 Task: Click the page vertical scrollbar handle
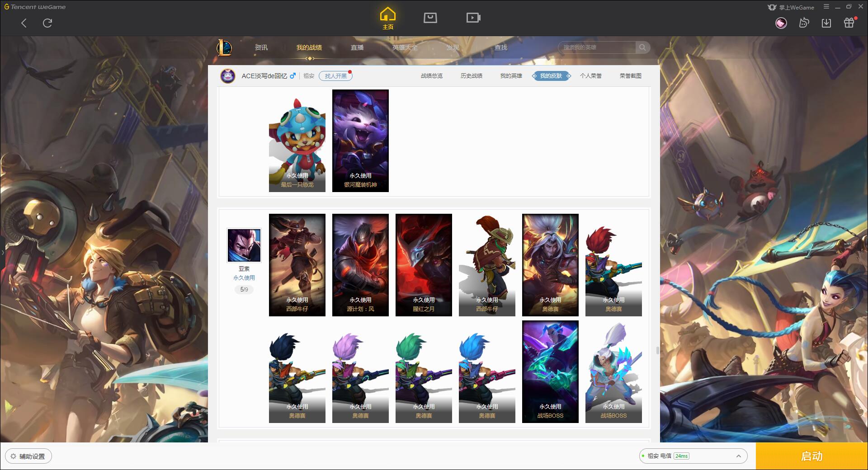tap(657, 350)
